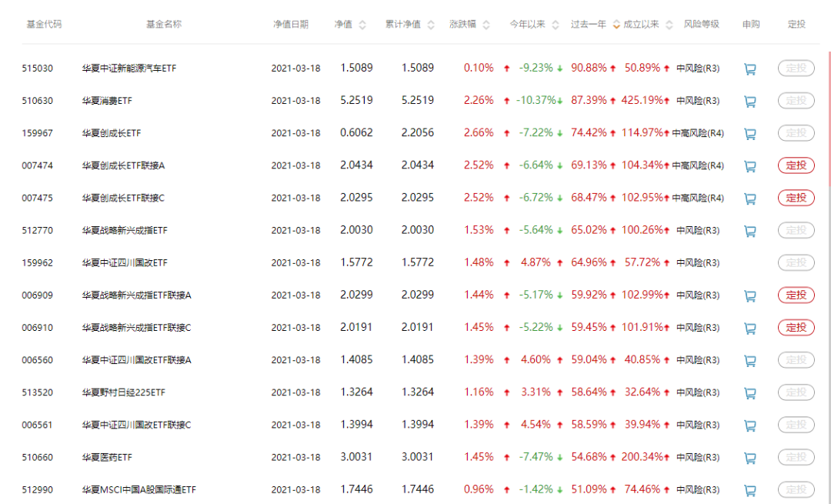This screenshot has width=831, height=504.
Task: Add 华夏野村日经225ETF to cart
Action: point(750,392)
